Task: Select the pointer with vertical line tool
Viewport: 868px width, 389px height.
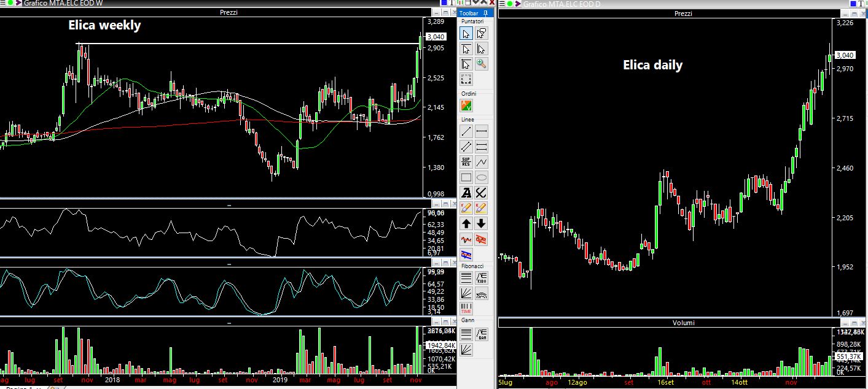Action: coord(482,48)
